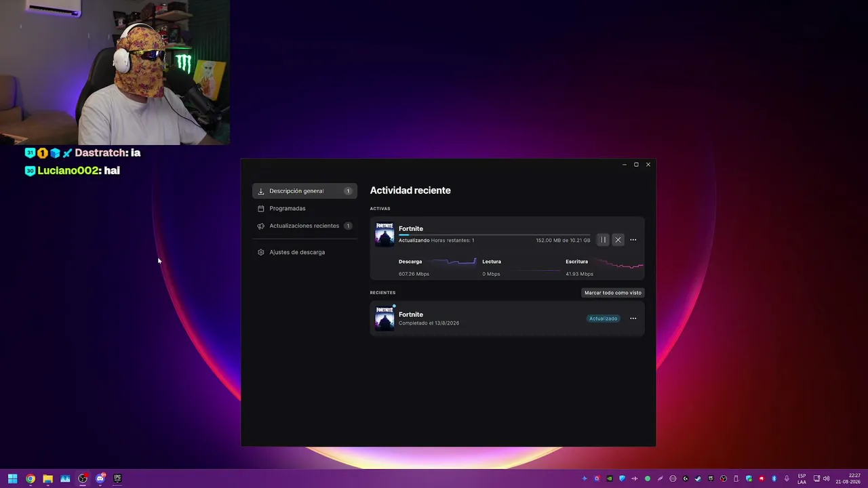Click the Descarga speed graph

pyautogui.click(x=452, y=262)
